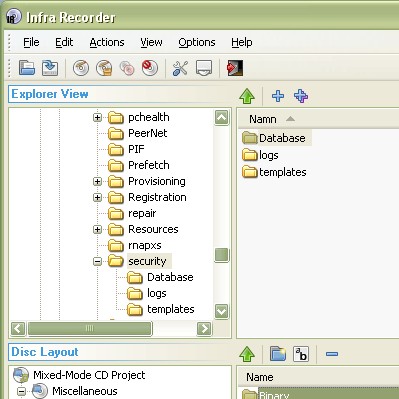Screen dimensions: 399x399
Task: Collapse the security folder node
Action: tap(97, 261)
